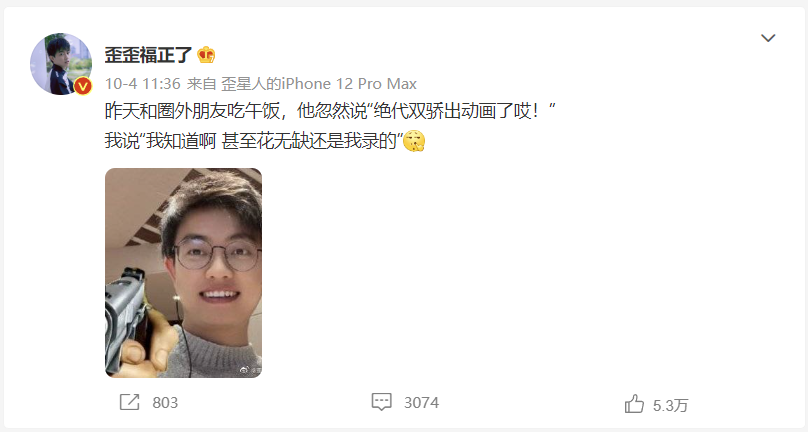Click the 803 repost count
Screen dimensions: 808x432
pos(165,403)
